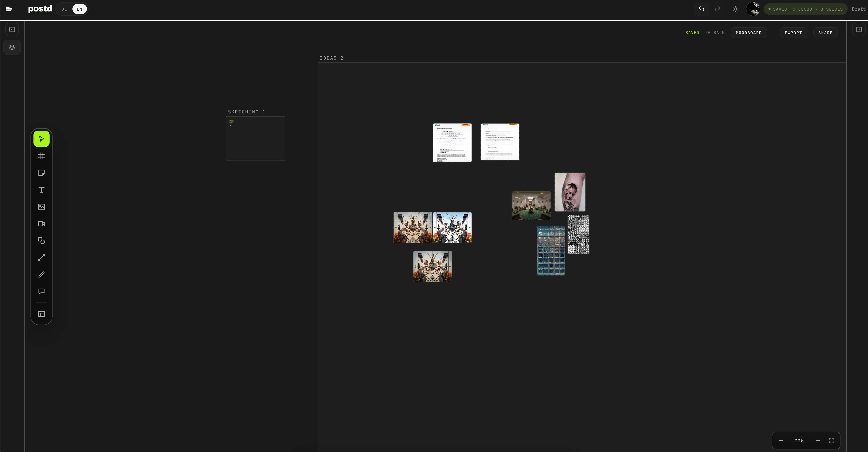Click the SHARE button
The image size is (868, 452).
pos(825,33)
